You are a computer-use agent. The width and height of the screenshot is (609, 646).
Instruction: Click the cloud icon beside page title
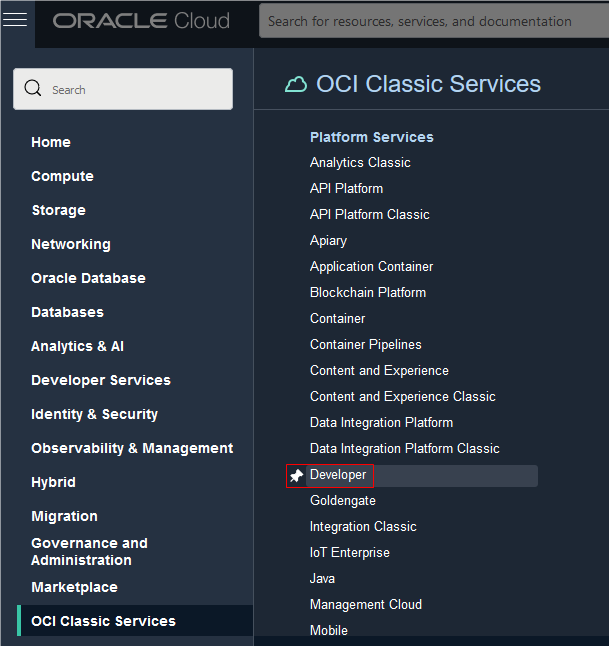point(296,85)
